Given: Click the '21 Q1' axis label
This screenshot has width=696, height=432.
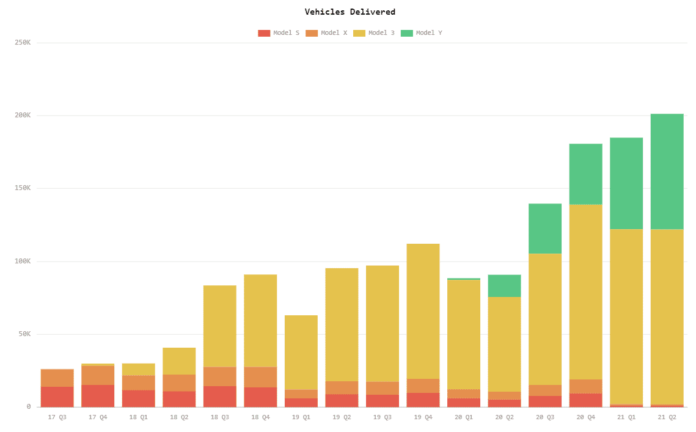Looking at the screenshot, I should click(626, 417).
